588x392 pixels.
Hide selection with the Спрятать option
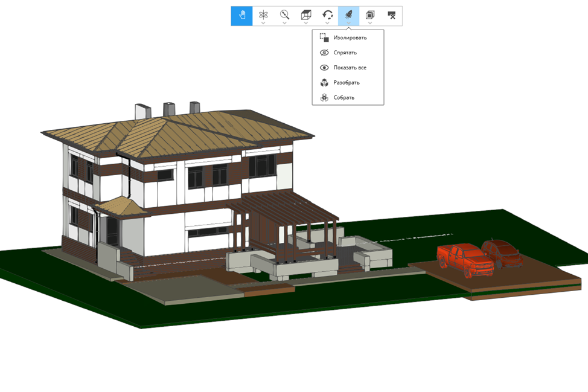coord(345,53)
